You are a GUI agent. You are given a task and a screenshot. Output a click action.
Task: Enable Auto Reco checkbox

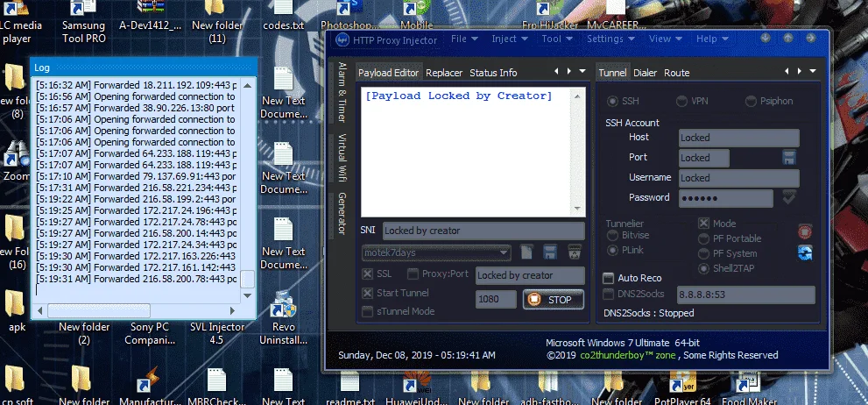pyautogui.click(x=609, y=278)
